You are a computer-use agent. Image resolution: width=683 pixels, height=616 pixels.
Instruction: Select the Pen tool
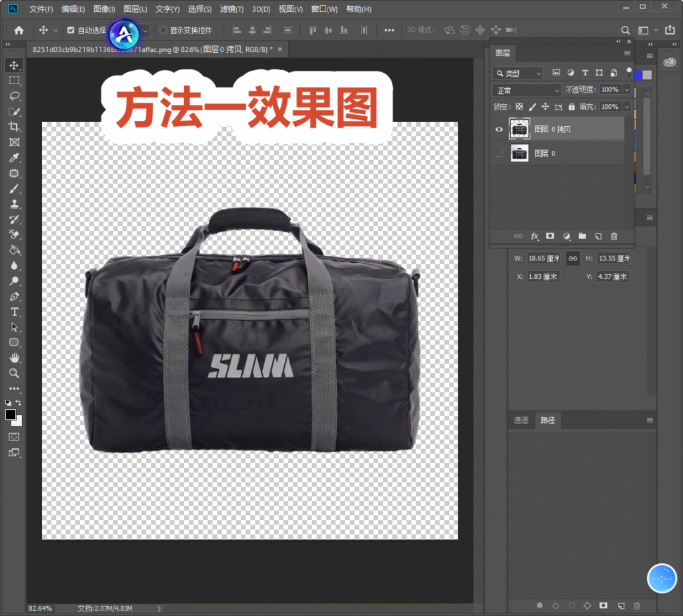14,296
